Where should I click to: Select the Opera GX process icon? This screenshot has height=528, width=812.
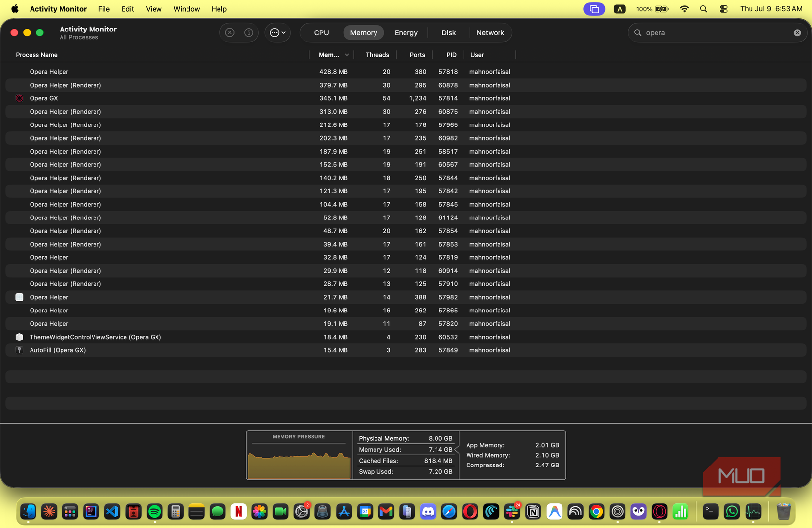[x=19, y=98]
